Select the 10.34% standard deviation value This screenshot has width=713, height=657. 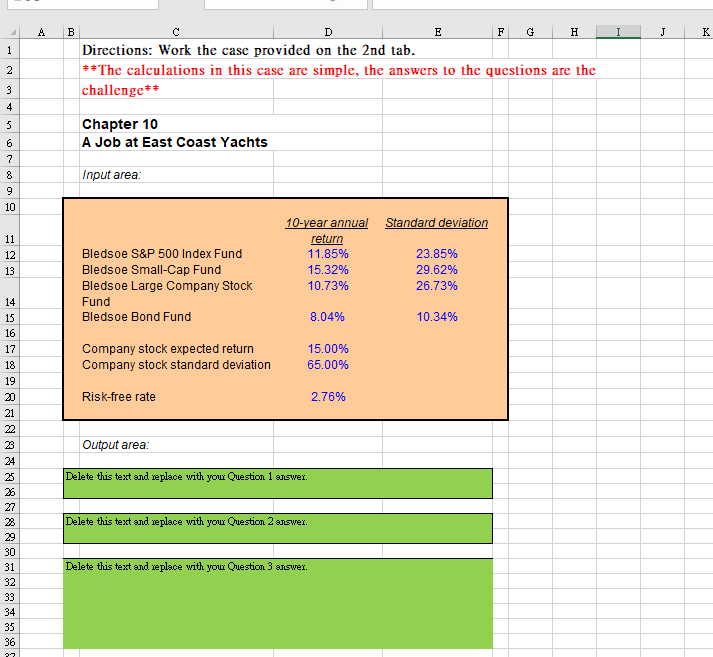[437, 317]
